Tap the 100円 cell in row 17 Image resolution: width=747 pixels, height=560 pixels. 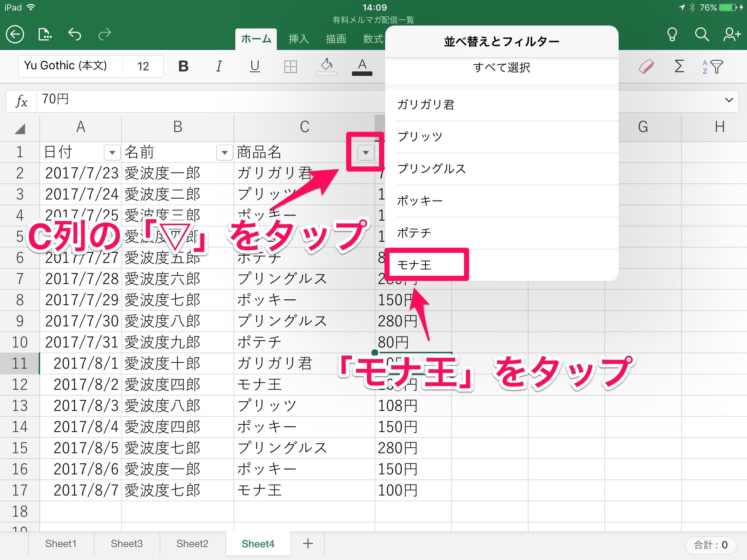tap(413, 490)
